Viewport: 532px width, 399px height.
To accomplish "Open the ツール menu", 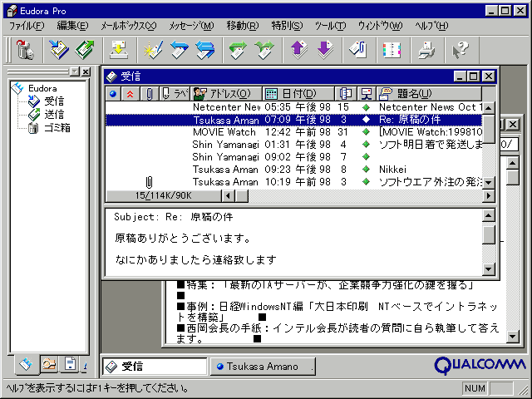I will point(330,26).
